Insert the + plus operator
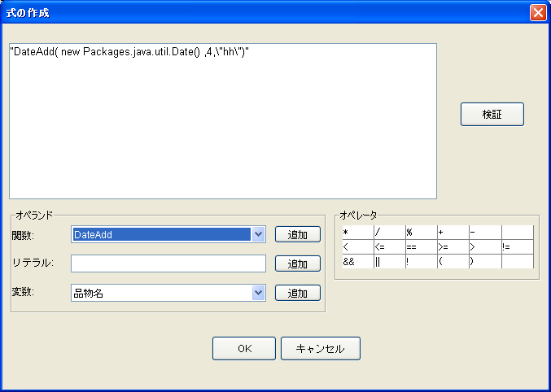This screenshot has height=392, width=551. tap(453, 232)
